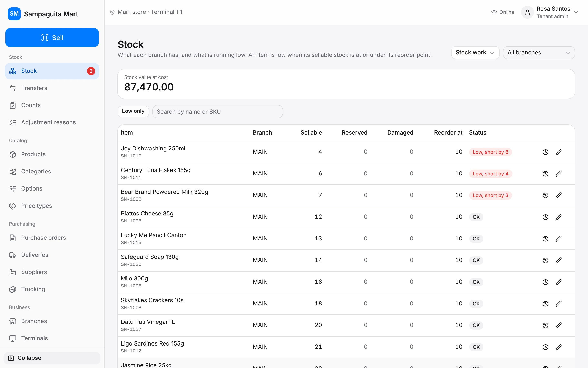Open Branches under Business
The height and width of the screenshot is (368, 588).
(x=52, y=321)
